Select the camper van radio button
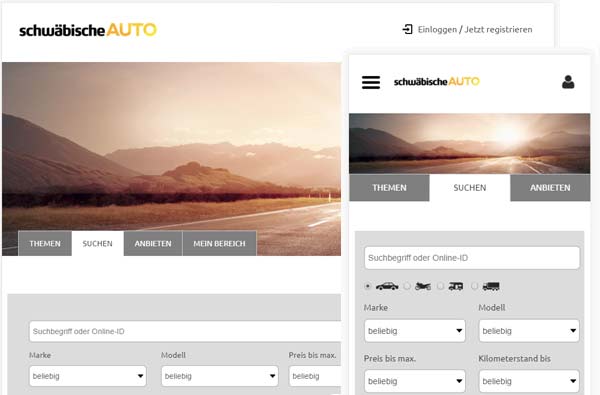This screenshot has width=600, height=395. 440,286
